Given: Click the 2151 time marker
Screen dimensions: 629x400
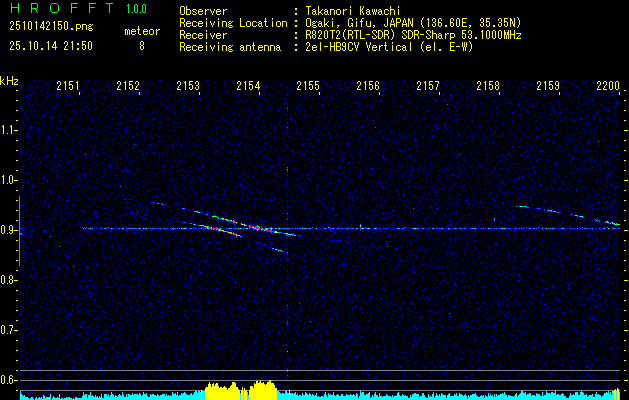Looking at the screenshot, I should [68, 86].
